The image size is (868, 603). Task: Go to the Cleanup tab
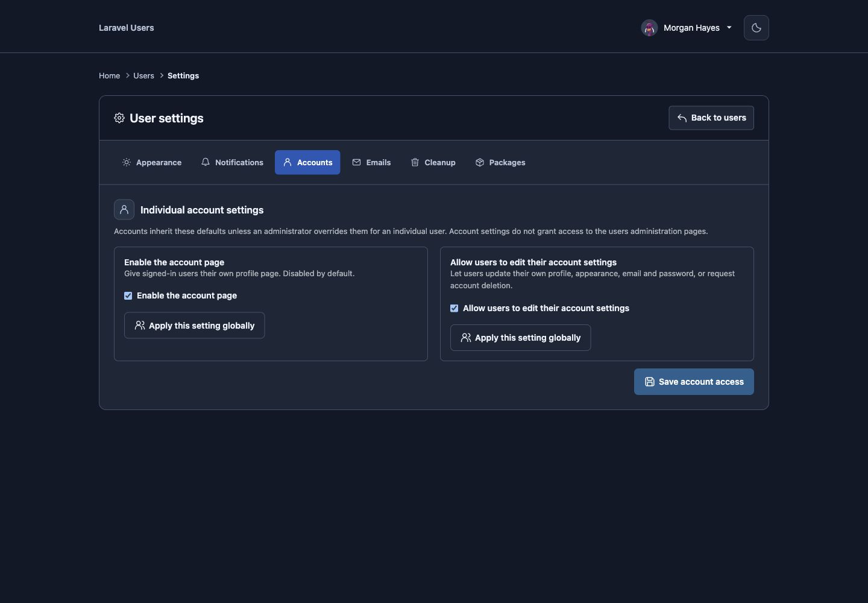[x=433, y=162]
